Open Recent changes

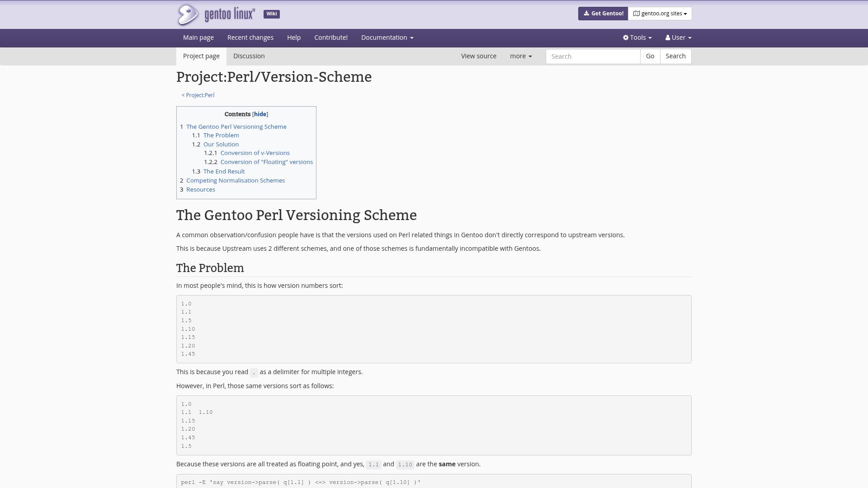point(250,38)
